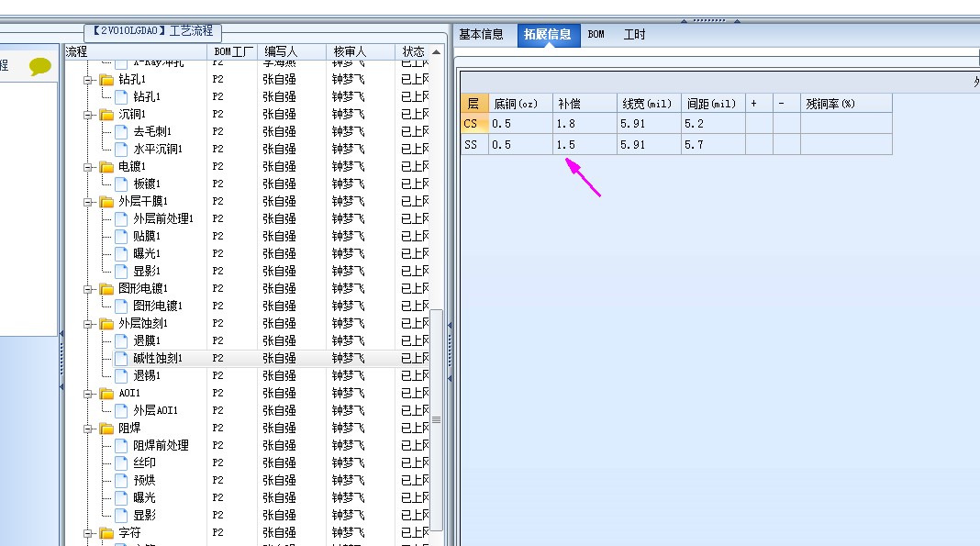980x546 pixels.
Task: Select the CS layer row header
Action: click(x=473, y=124)
